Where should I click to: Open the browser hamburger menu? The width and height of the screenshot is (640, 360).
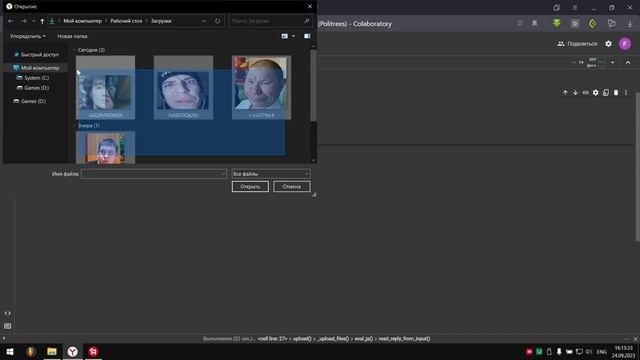tap(574, 7)
